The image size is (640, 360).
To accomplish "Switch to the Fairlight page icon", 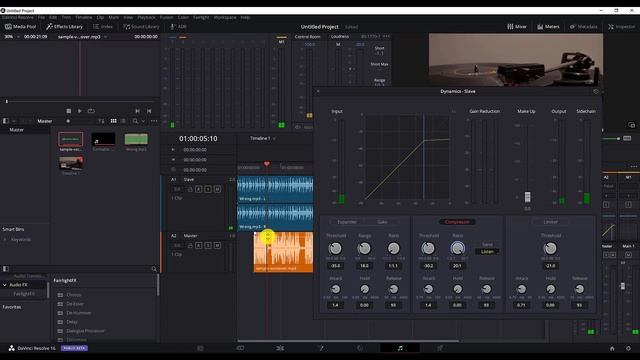I will 400,348.
